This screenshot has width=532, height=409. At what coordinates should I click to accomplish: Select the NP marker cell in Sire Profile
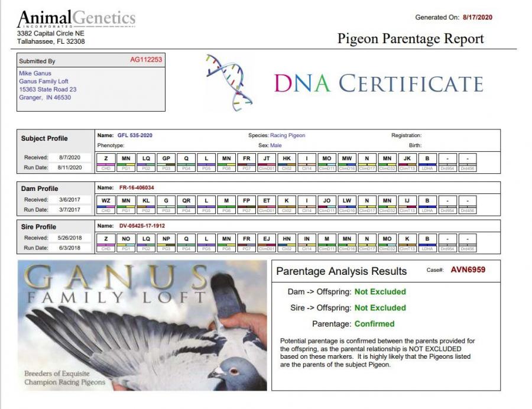(x=166, y=243)
